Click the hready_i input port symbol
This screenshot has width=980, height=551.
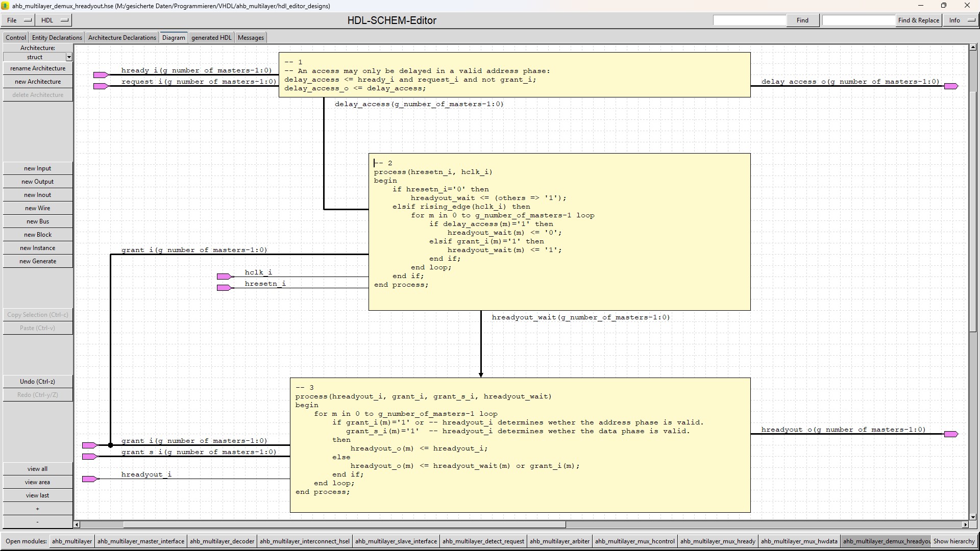coord(100,75)
